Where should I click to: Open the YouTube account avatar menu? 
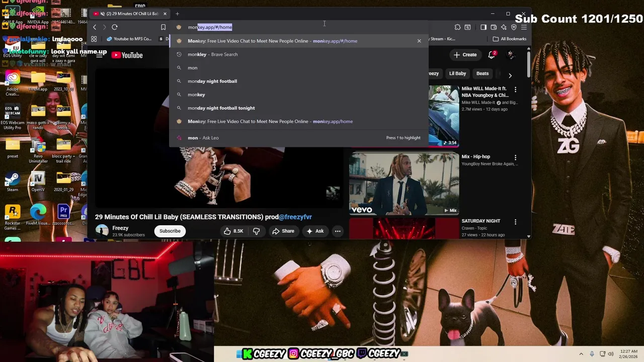point(511,55)
